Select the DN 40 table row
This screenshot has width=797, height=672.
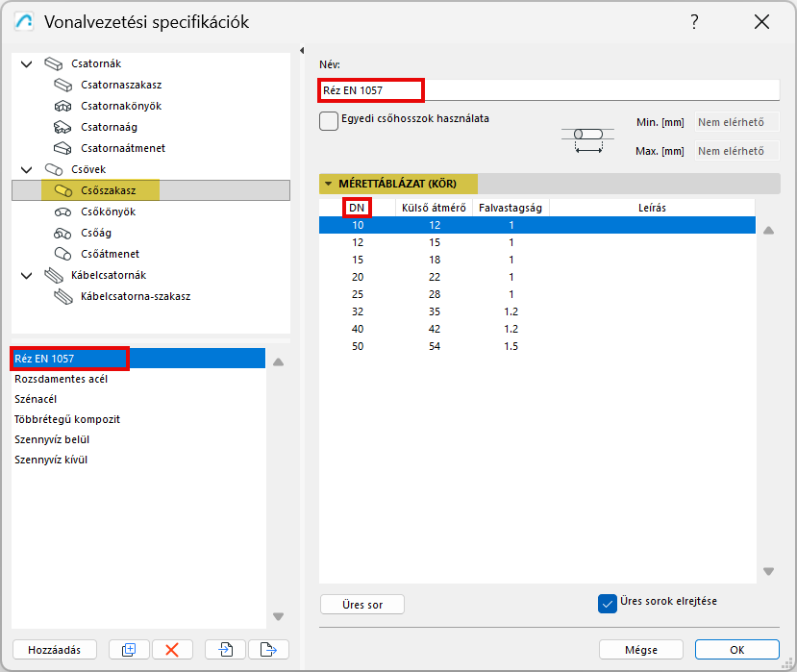pyautogui.click(x=537, y=329)
